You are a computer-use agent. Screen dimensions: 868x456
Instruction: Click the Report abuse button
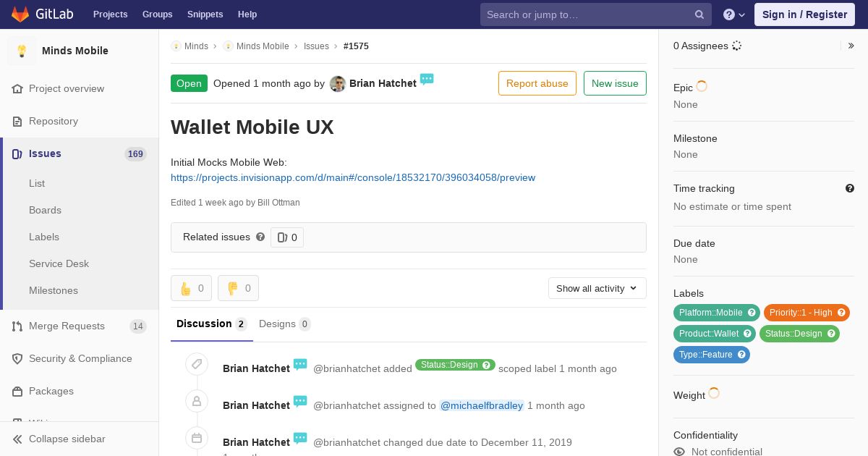[537, 83]
